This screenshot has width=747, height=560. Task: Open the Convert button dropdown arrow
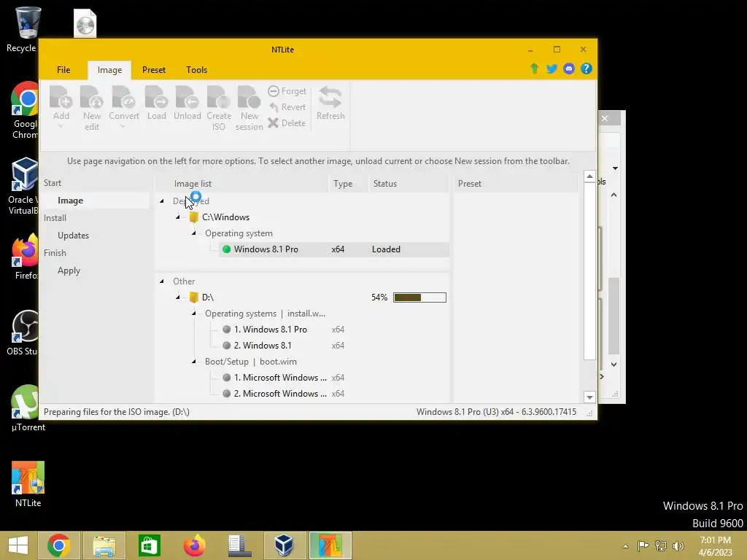point(123,127)
